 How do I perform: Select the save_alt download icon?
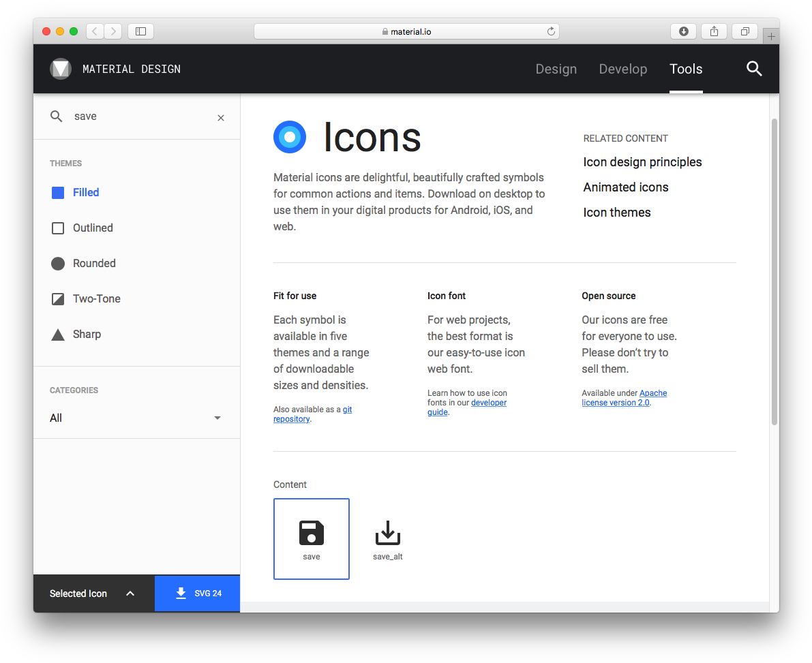pyautogui.click(x=387, y=539)
